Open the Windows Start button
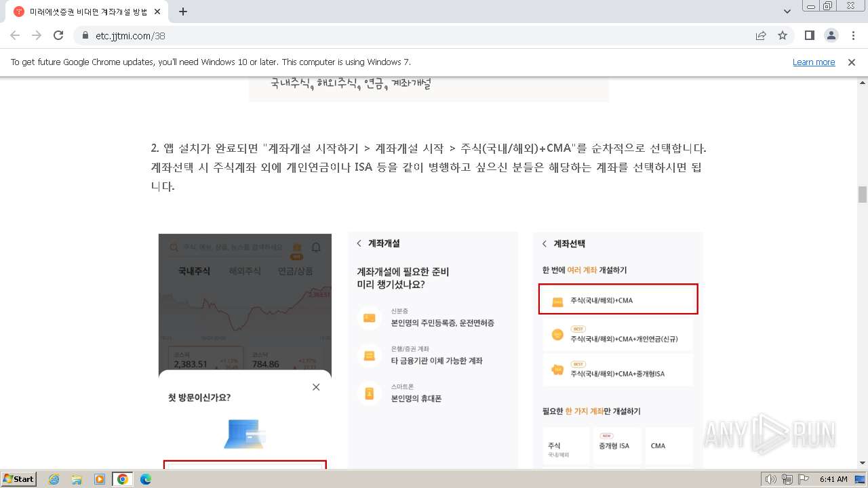This screenshot has width=868, height=488. click(x=19, y=479)
